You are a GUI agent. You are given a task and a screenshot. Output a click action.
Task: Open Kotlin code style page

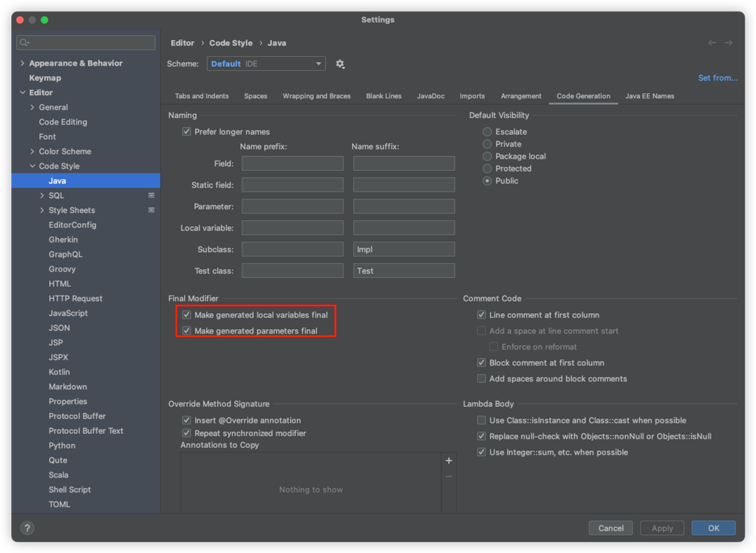click(59, 372)
